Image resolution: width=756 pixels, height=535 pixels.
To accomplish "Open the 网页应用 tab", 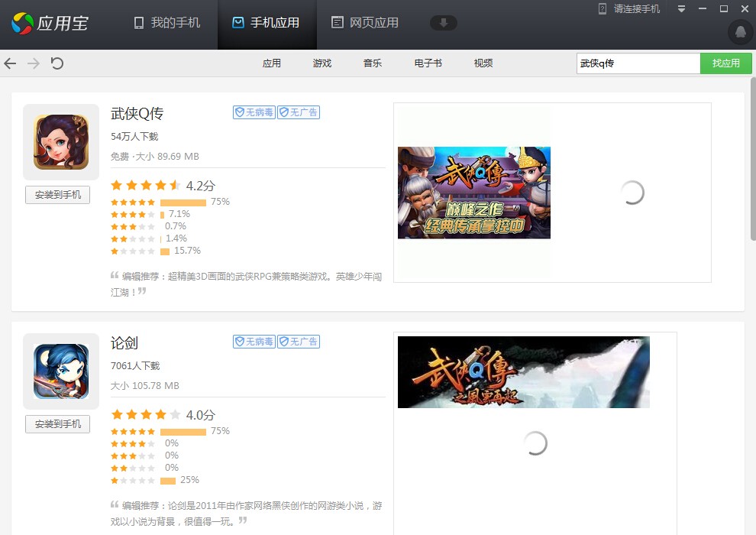I will [365, 23].
